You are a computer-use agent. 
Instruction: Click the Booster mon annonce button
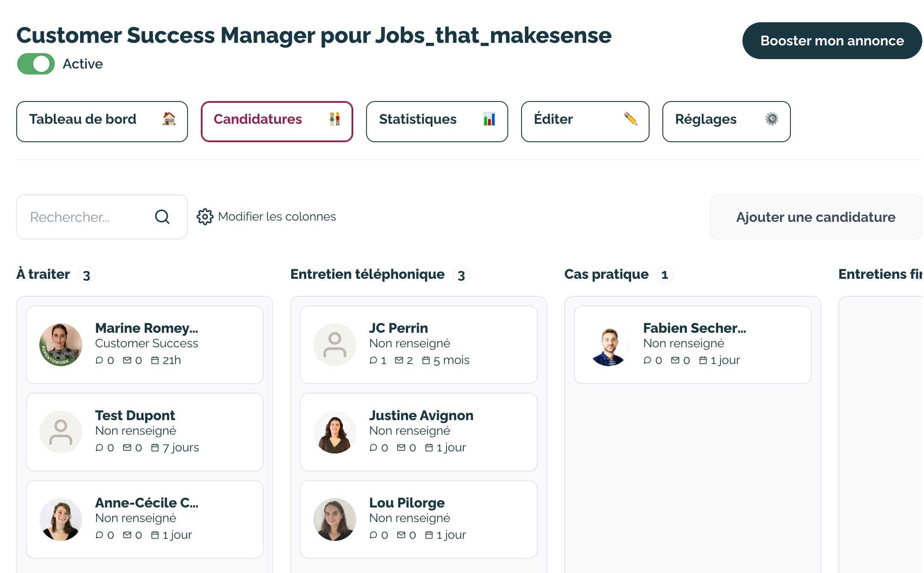832,41
